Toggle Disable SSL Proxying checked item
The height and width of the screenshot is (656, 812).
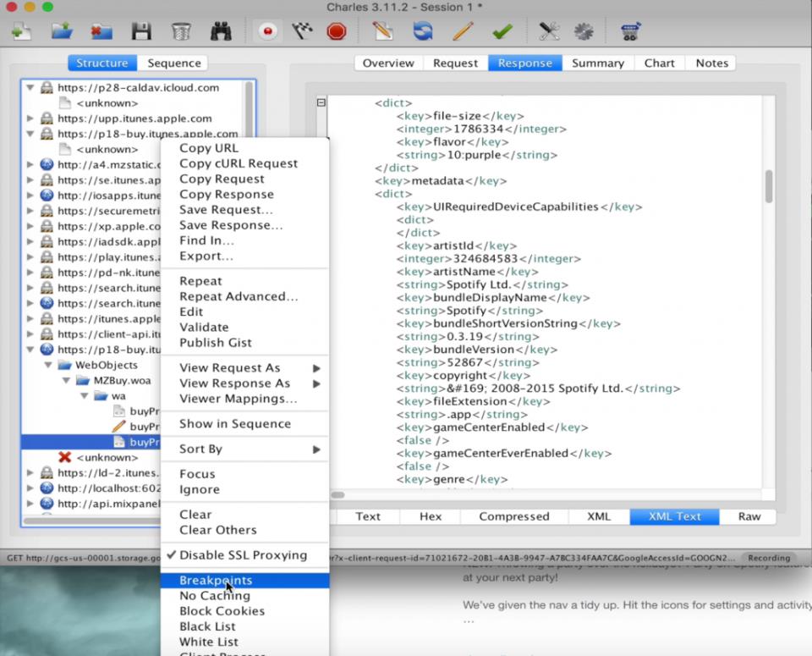click(x=243, y=555)
